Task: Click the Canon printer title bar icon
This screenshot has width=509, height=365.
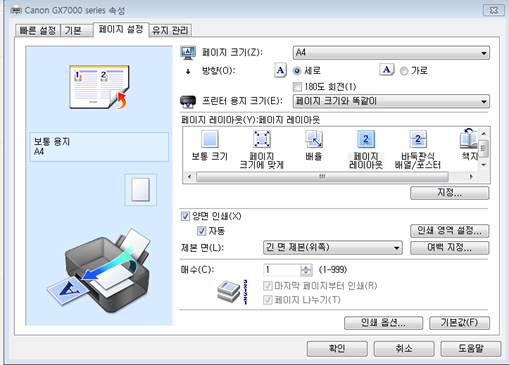Action: 16,11
